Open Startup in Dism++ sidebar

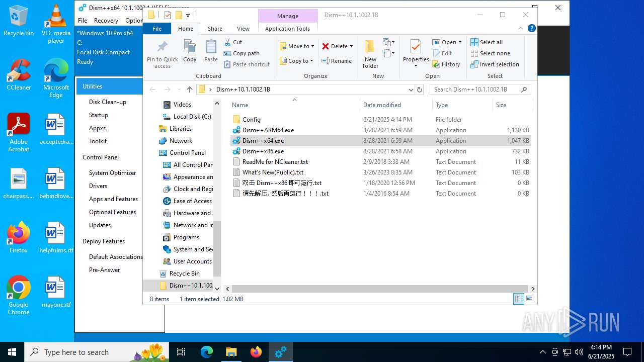(x=99, y=115)
